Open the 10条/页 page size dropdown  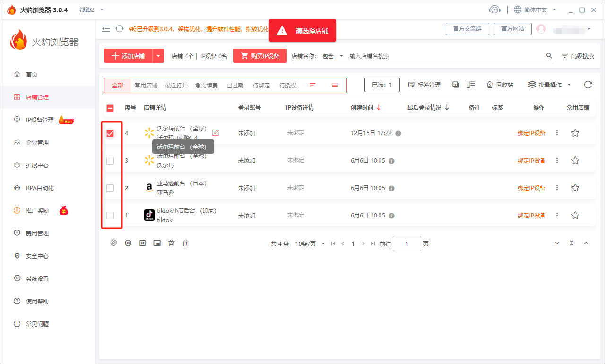click(x=310, y=244)
